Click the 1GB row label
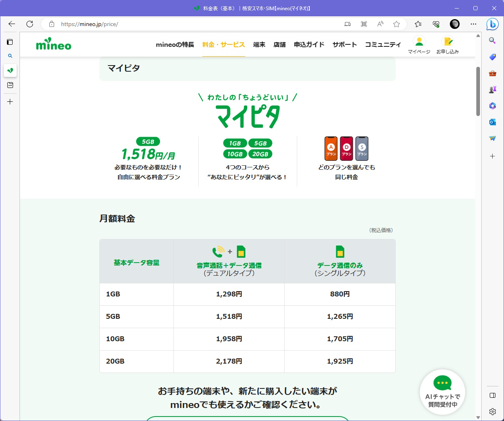Viewport: 504px width, 421px height. pyautogui.click(x=113, y=294)
